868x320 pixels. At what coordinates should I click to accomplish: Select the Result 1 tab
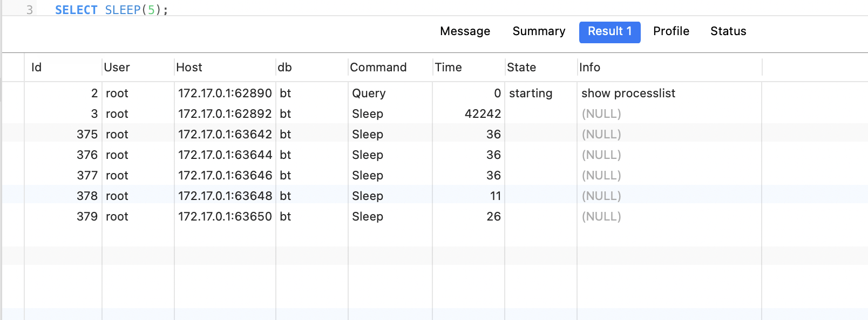pos(609,32)
